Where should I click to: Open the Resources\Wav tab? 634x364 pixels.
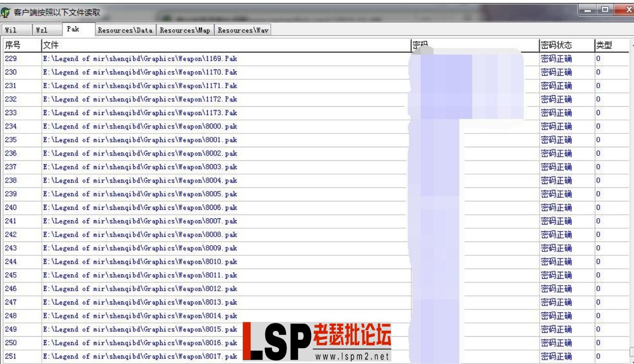click(x=243, y=30)
